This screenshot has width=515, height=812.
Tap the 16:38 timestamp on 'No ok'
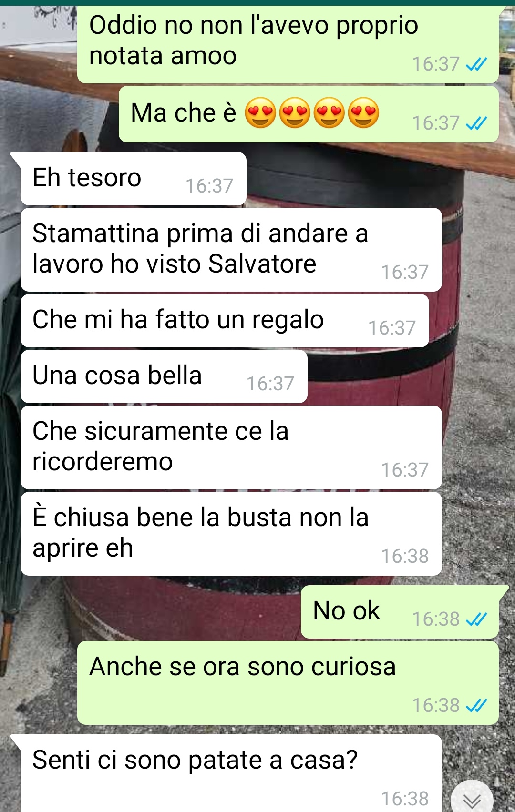pyautogui.click(x=436, y=619)
